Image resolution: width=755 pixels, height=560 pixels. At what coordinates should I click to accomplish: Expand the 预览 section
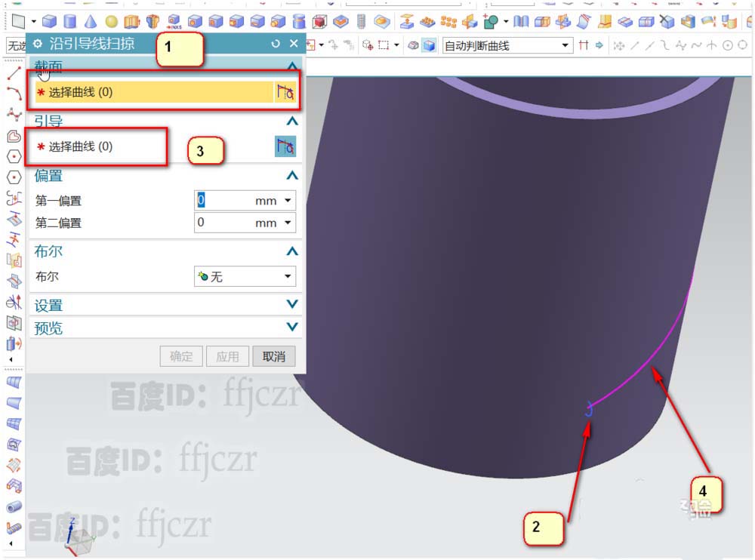pos(291,327)
